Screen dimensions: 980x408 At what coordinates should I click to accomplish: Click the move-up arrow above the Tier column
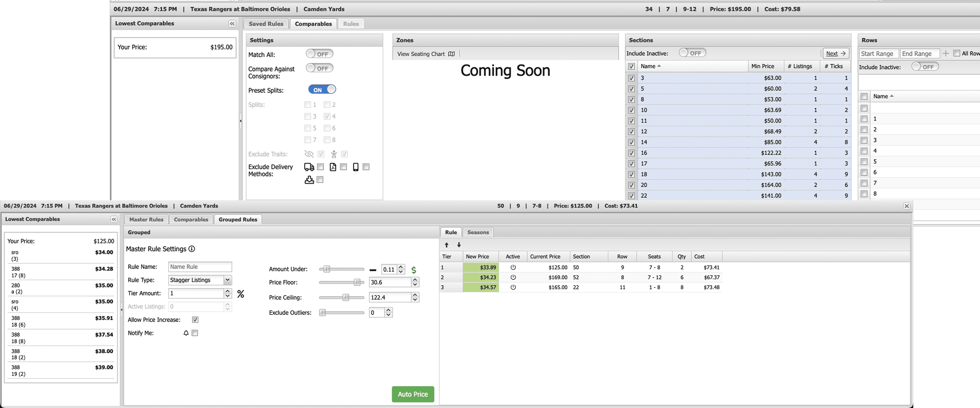(447, 245)
